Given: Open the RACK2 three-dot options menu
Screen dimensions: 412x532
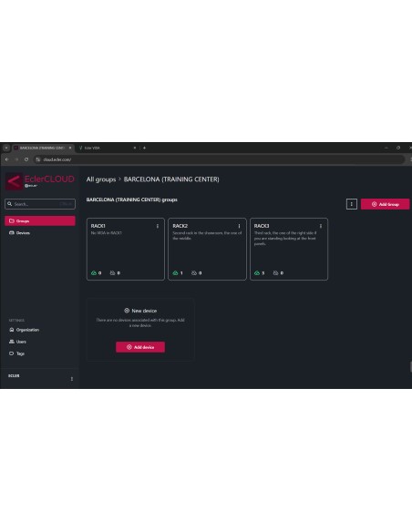Looking at the screenshot, I should 239,226.
